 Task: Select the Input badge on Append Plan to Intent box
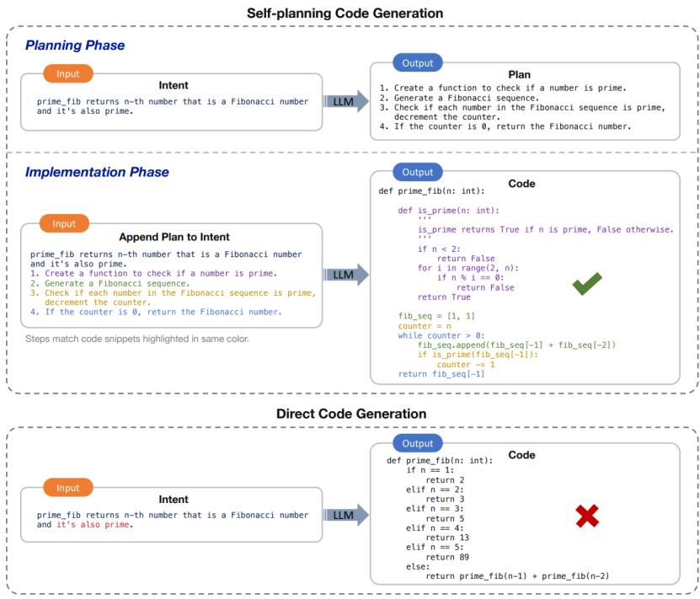[64, 223]
